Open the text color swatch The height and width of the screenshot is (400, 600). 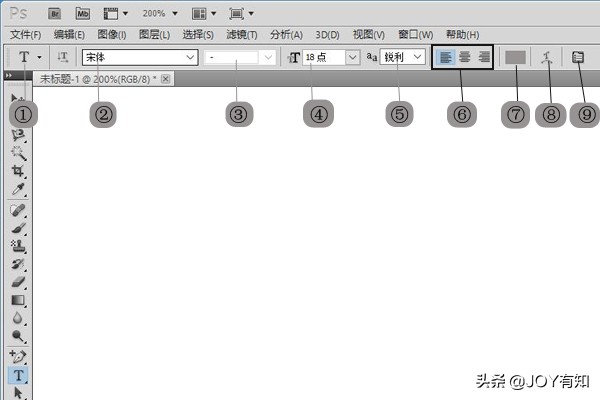515,57
